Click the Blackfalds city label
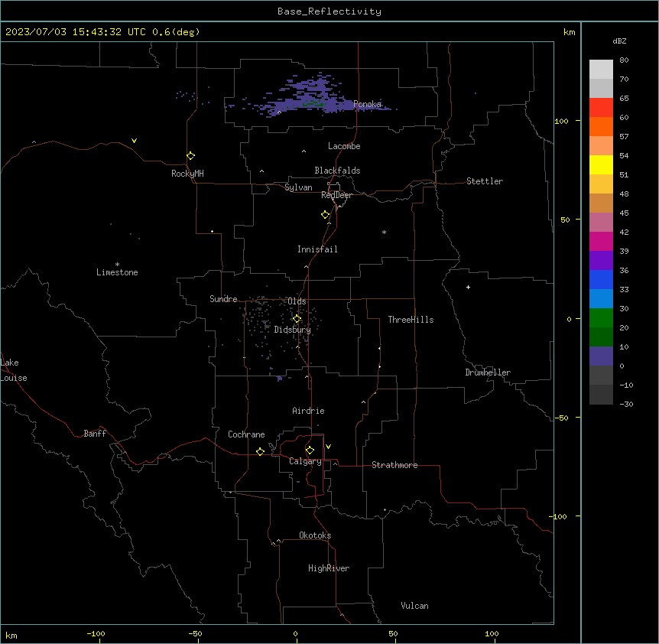659x644 pixels. pyautogui.click(x=337, y=171)
